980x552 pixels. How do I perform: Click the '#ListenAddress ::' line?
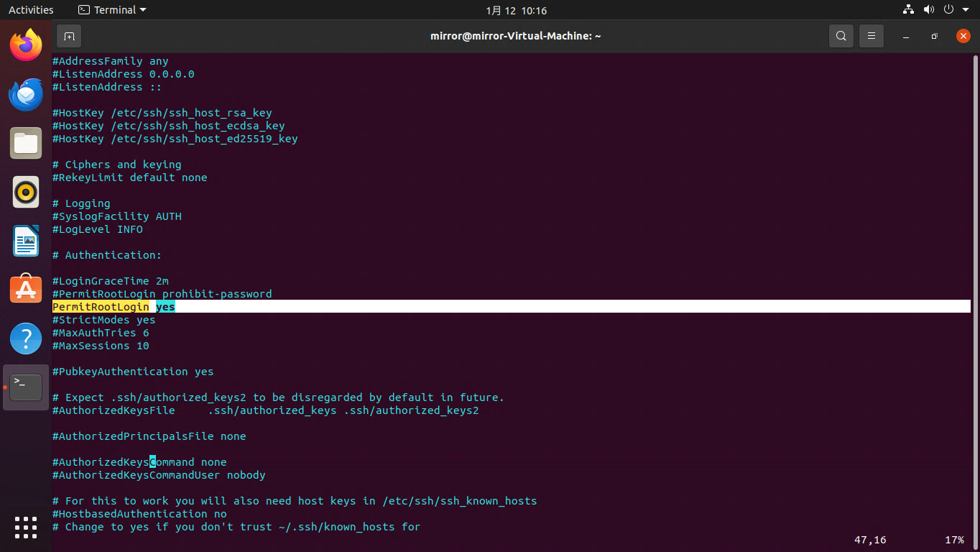pyautogui.click(x=107, y=87)
